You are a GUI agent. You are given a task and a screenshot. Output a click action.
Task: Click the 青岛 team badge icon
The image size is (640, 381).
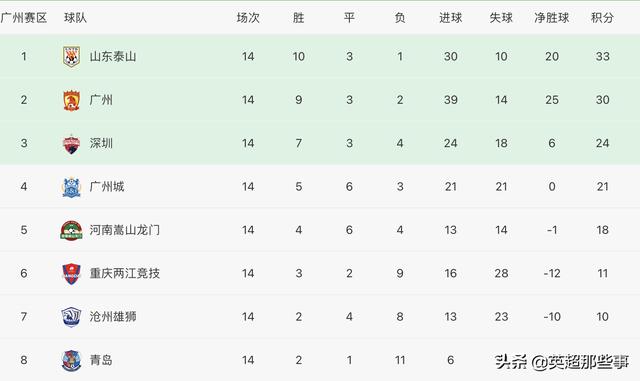tap(71, 360)
